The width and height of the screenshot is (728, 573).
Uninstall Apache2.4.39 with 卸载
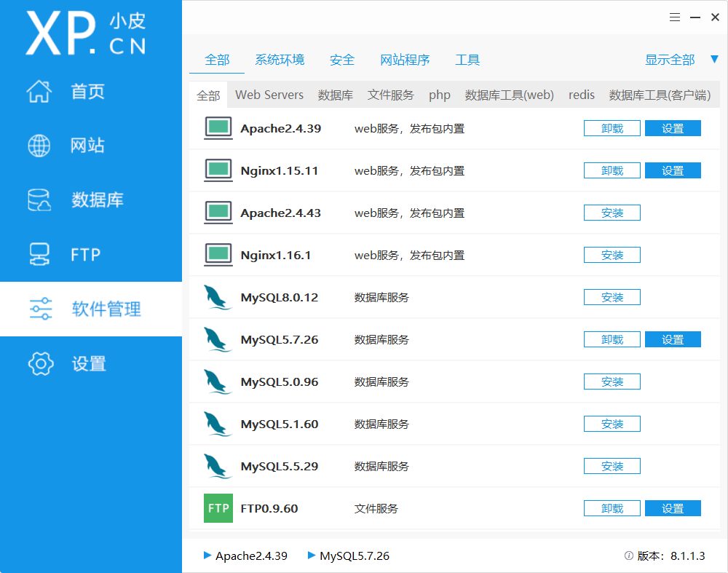tap(612, 128)
